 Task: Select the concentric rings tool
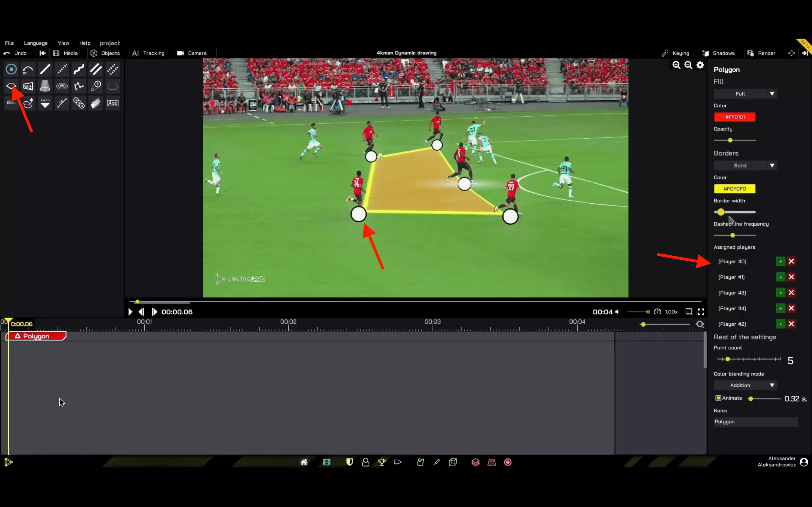pyautogui.click(x=62, y=86)
